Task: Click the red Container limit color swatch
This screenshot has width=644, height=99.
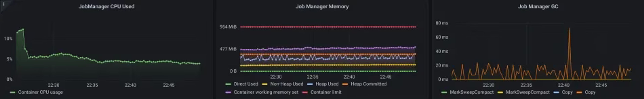Action: tap(305, 92)
